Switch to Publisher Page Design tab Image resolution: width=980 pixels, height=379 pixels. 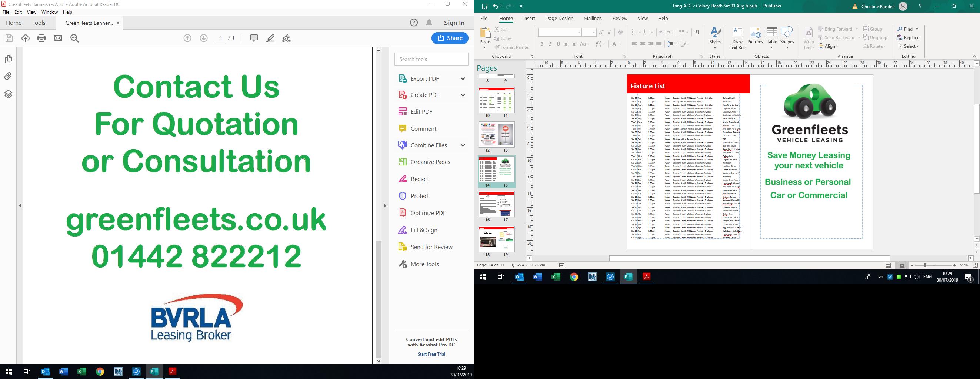point(560,18)
